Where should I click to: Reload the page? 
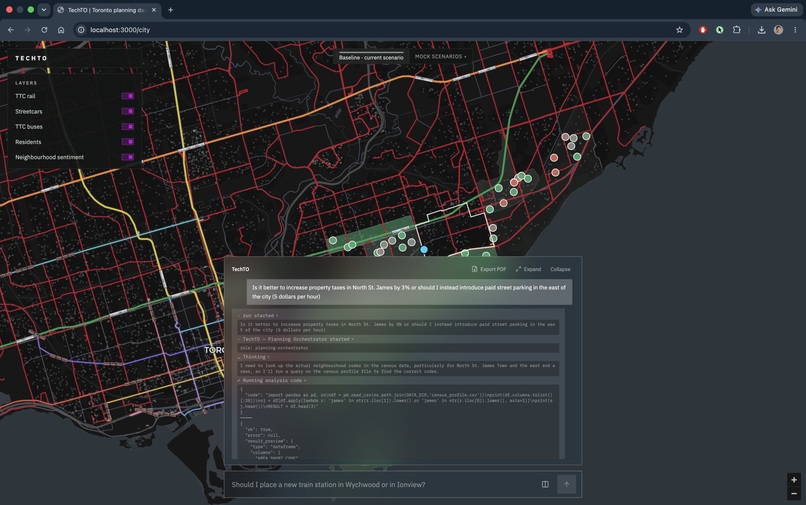click(44, 30)
